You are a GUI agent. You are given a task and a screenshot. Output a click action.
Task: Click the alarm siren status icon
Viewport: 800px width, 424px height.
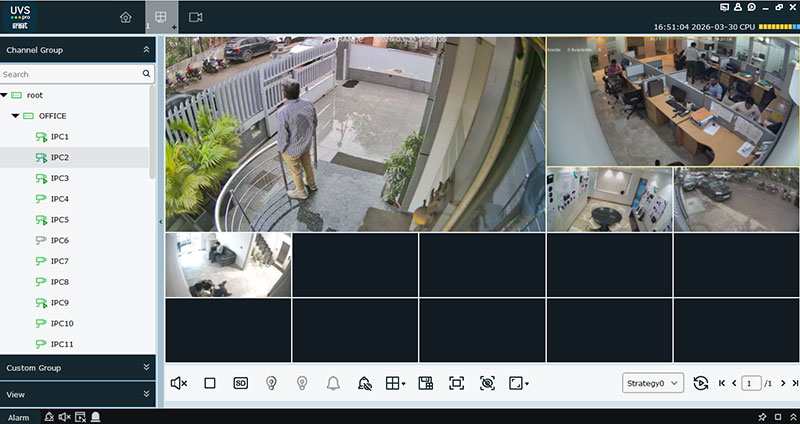pyautogui.click(x=49, y=417)
